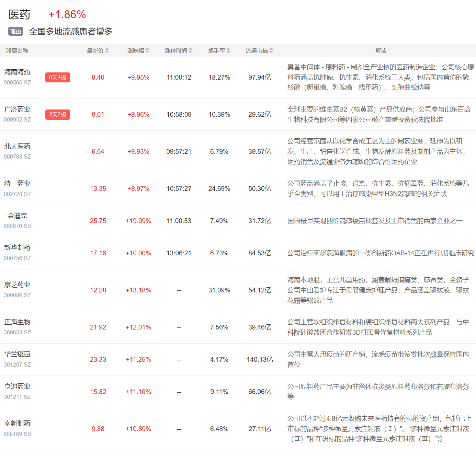Click the 医药 sector title
Image resolution: width=476 pixels, height=451 pixels.
click(20, 14)
